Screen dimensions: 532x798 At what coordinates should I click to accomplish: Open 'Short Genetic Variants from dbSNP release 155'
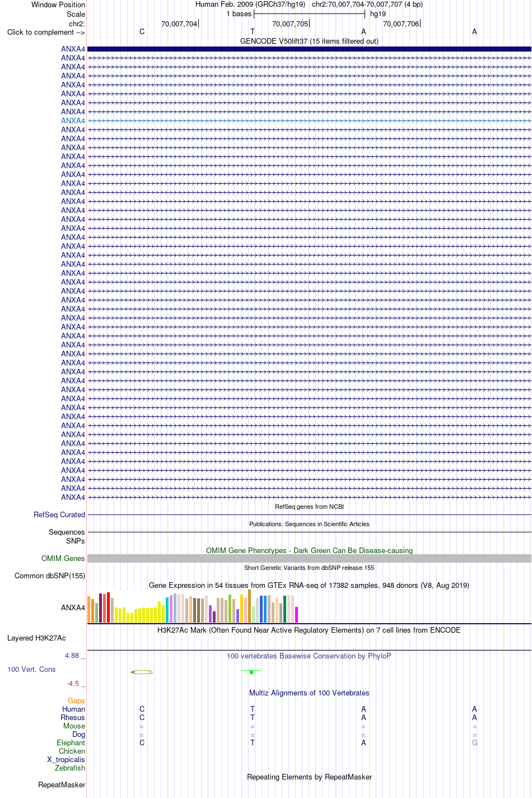click(x=309, y=568)
